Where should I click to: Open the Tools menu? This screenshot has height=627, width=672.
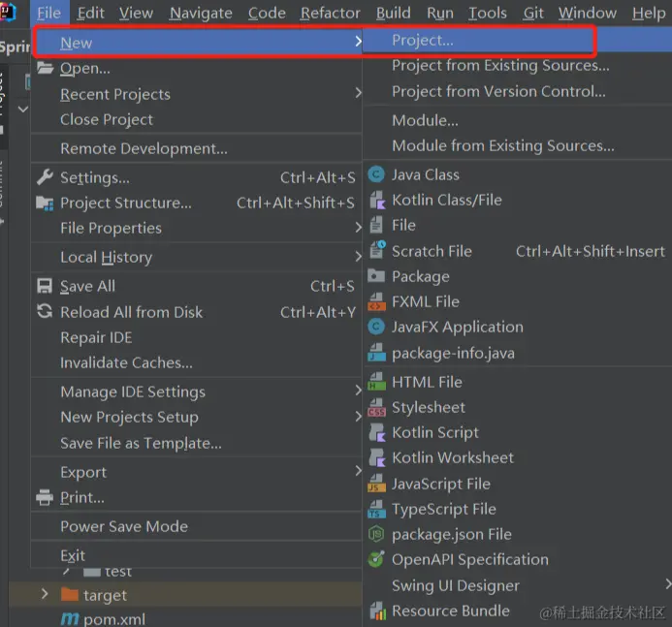click(x=488, y=14)
